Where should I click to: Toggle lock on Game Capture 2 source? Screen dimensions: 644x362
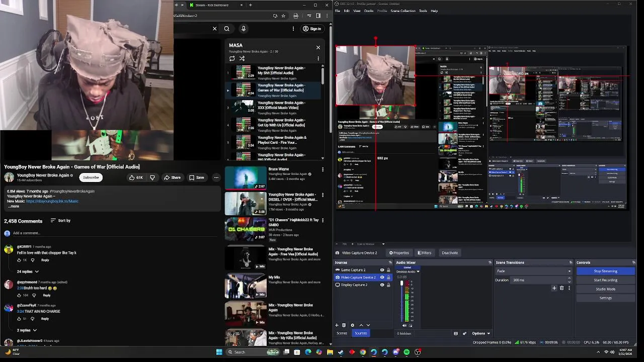pos(388,270)
